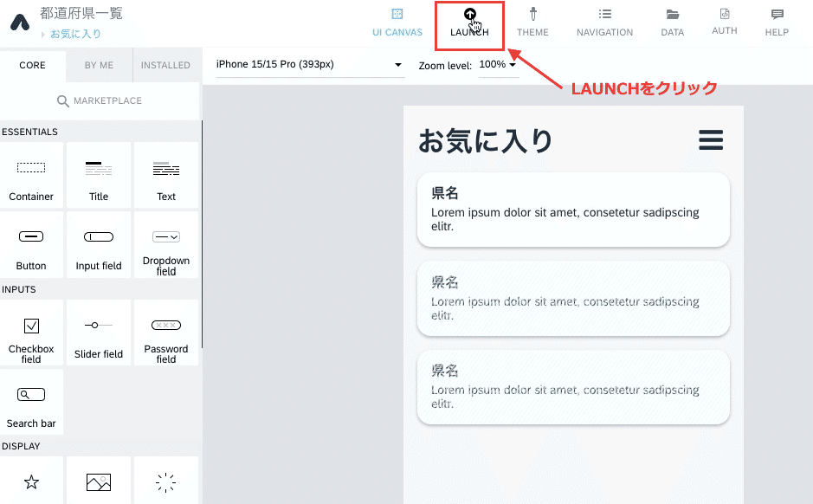
Task: Open the MARKETPLACE search
Action: [x=100, y=100]
